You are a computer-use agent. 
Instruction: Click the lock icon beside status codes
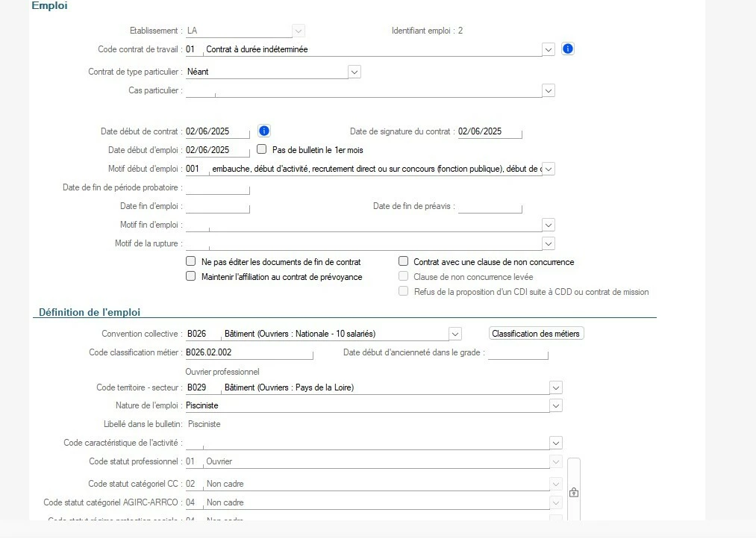tap(574, 492)
